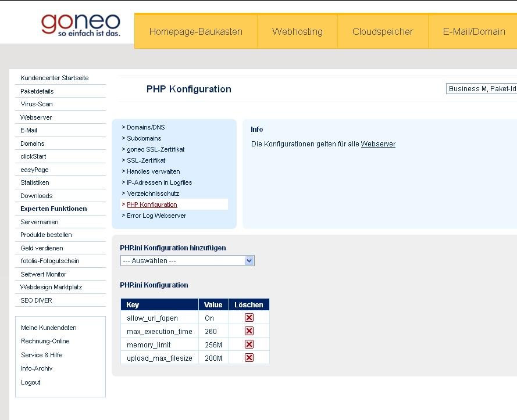Open the '--- Auswählen ---' configuration dropdown

[186, 260]
